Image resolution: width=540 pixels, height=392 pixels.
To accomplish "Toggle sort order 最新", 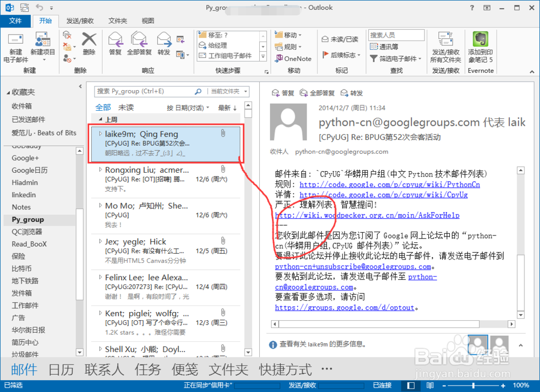I will tap(227, 108).
